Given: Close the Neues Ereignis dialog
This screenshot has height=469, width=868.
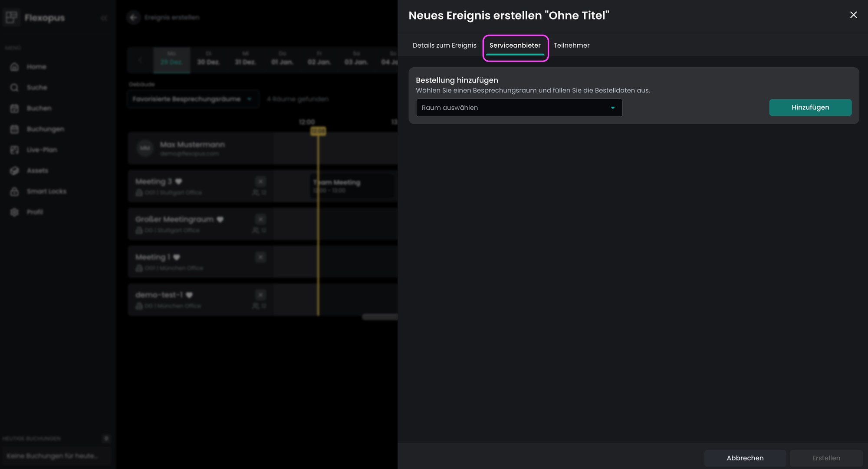Looking at the screenshot, I should (853, 15).
